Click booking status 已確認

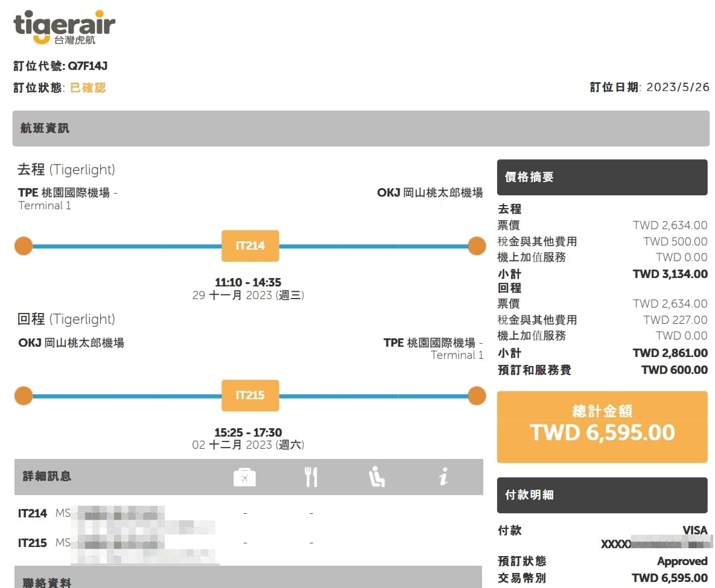pos(88,87)
